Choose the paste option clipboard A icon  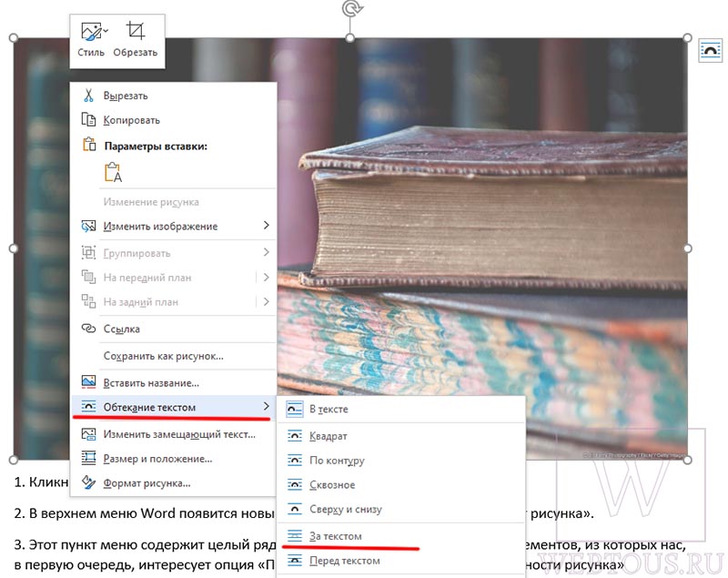pos(113,172)
